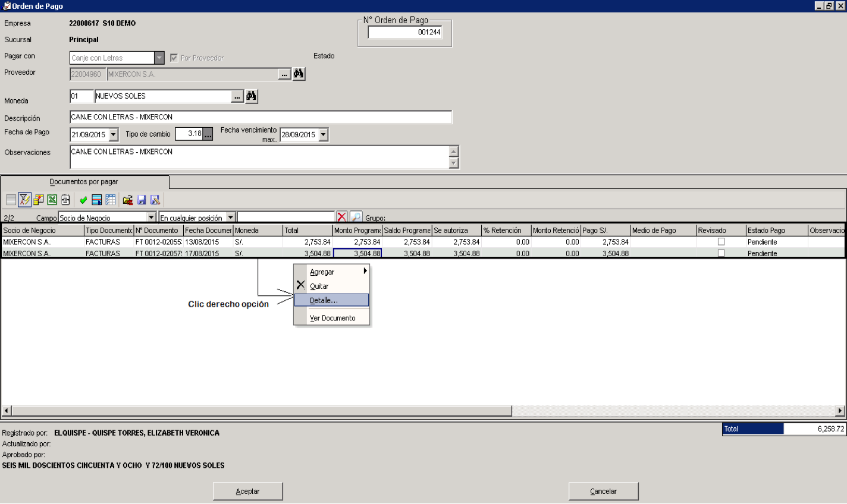Select Detalle... from the context menu
Screen dimensions: 847x504
[x=331, y=300]
